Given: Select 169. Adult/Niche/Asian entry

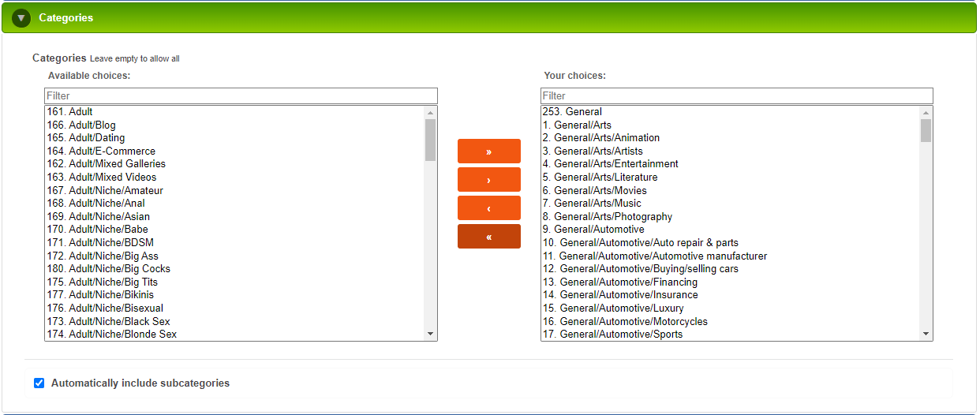Looking at the screenshot, I should point(234,216).
